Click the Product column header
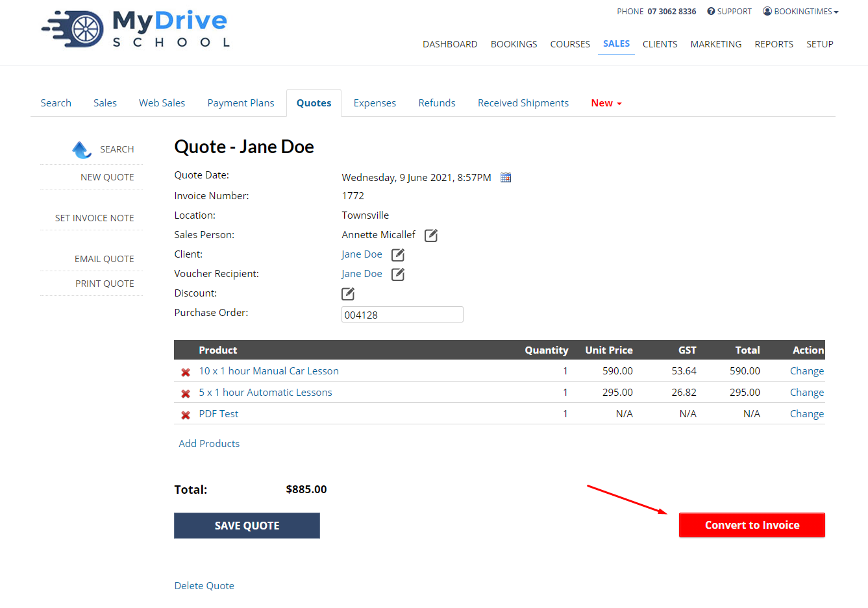 (218, 350)
